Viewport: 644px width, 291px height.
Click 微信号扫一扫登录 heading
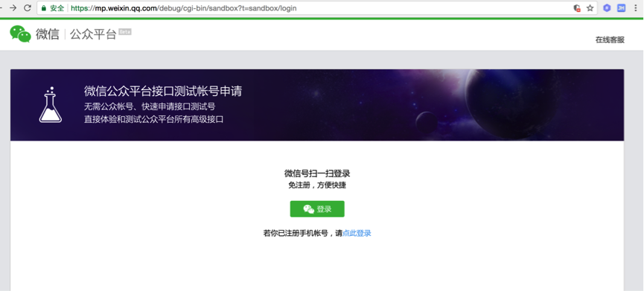coord(317,173)
